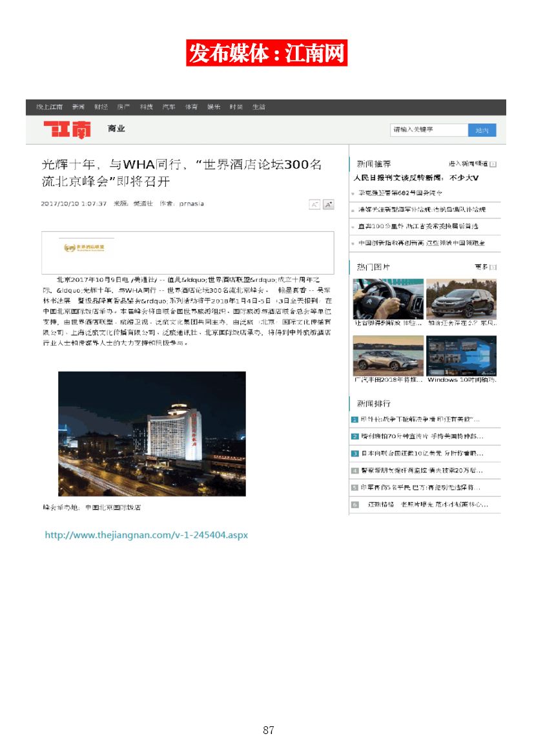The image size is (534, 756).
Task: Open the 财经 nav menu item
Action: 101,107
